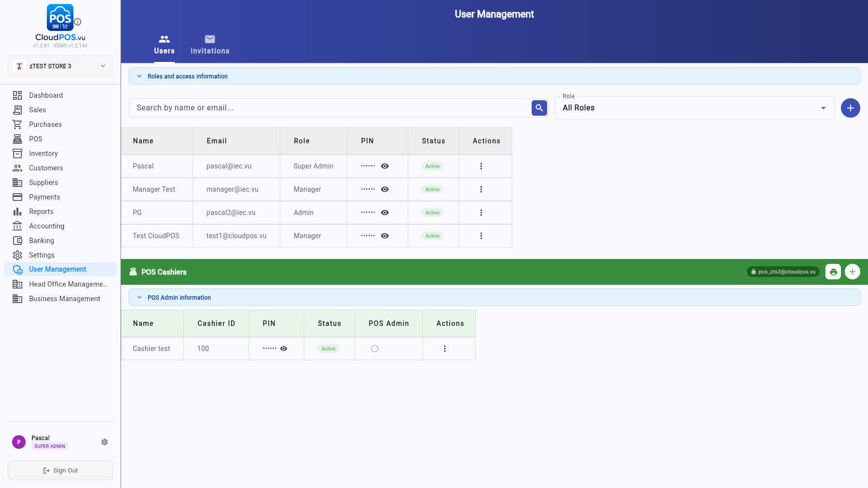The width and height of the screenshot is (868, 488).
Task: Set Cashier test as POS Admin
Action: [x=374, y=349]
